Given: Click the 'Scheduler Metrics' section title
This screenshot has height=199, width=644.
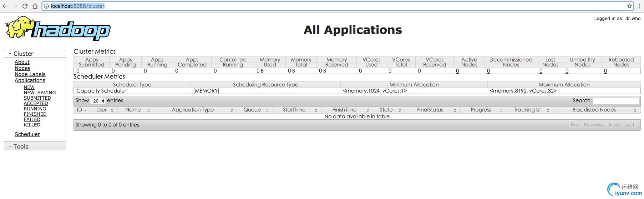Looking at the screenshot, I should [x=99, y=76].
